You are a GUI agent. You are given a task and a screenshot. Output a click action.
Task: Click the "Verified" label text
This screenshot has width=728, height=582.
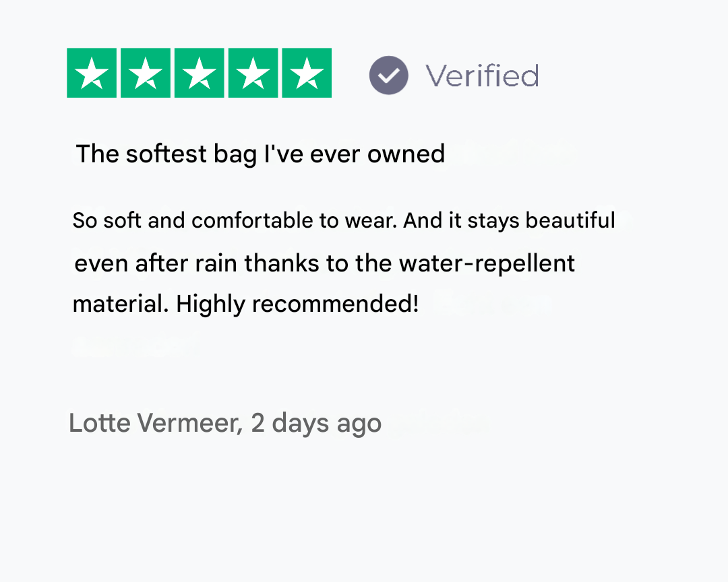click(x=481, y=75)
